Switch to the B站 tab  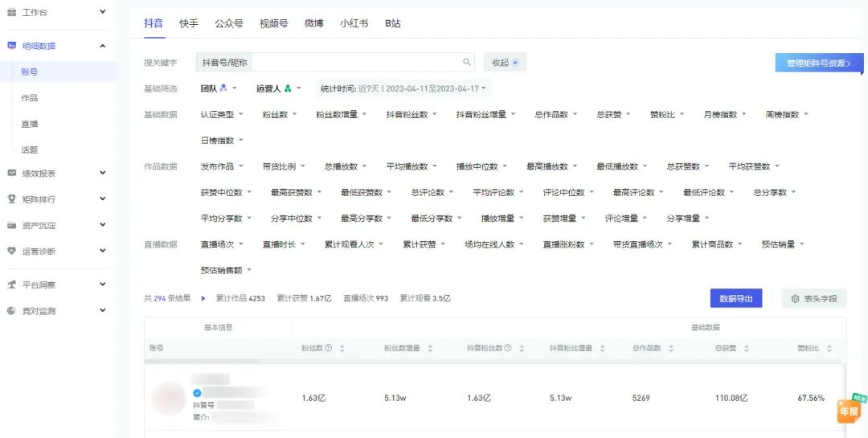[393, 23]
